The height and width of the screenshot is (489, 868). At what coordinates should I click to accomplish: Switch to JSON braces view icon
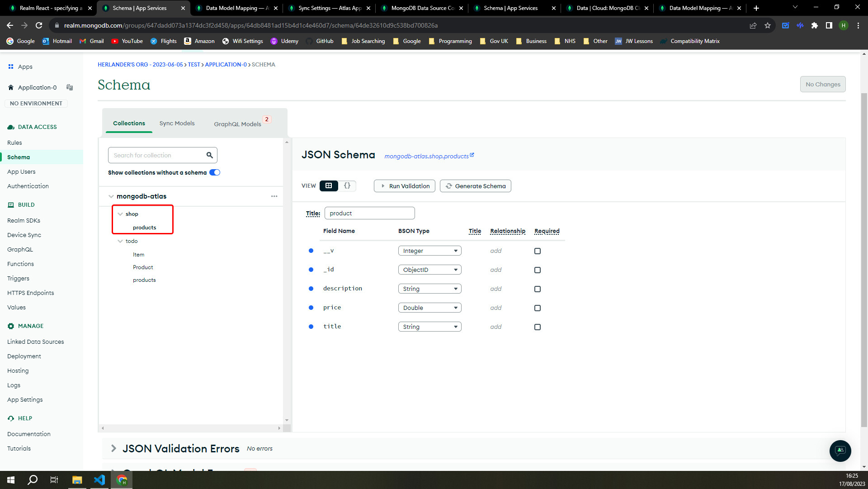347,185
